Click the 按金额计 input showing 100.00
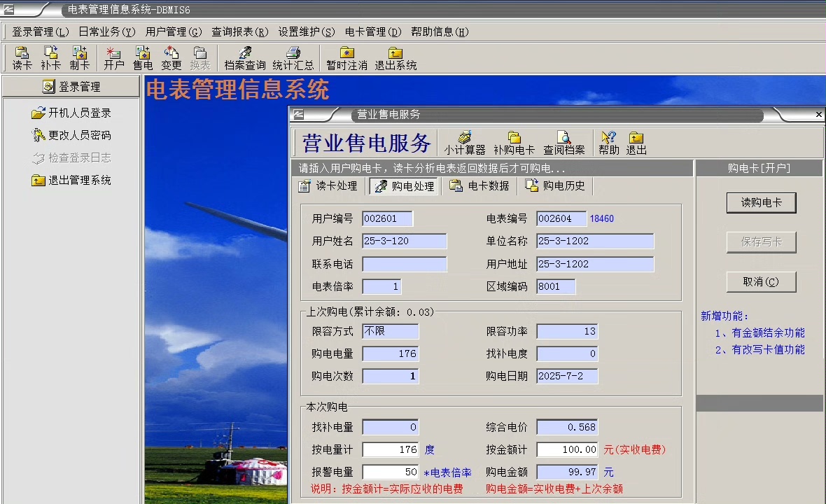This screenshot has height=504, width=826. (x=567, y=450)
